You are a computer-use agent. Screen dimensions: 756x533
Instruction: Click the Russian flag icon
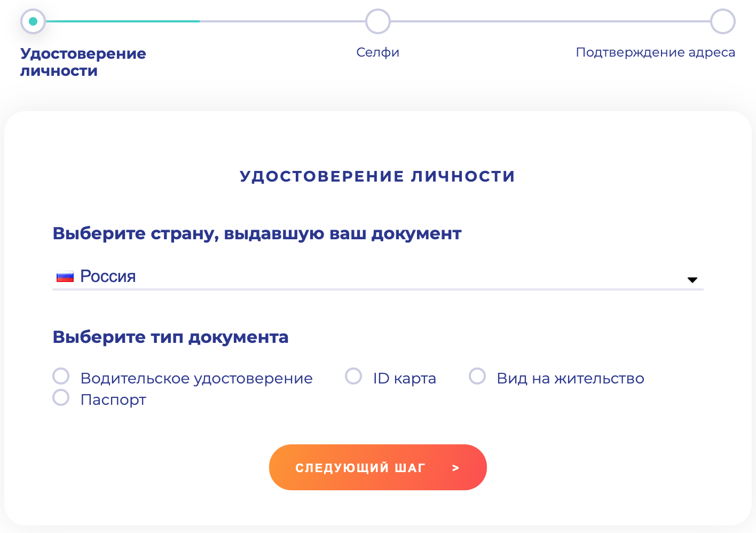65,277
